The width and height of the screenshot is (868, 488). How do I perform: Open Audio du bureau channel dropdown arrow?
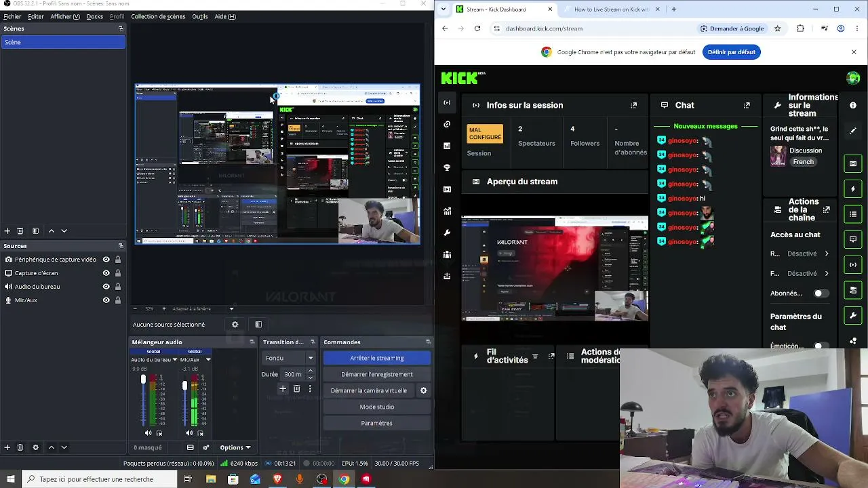(x=175, y=360)
